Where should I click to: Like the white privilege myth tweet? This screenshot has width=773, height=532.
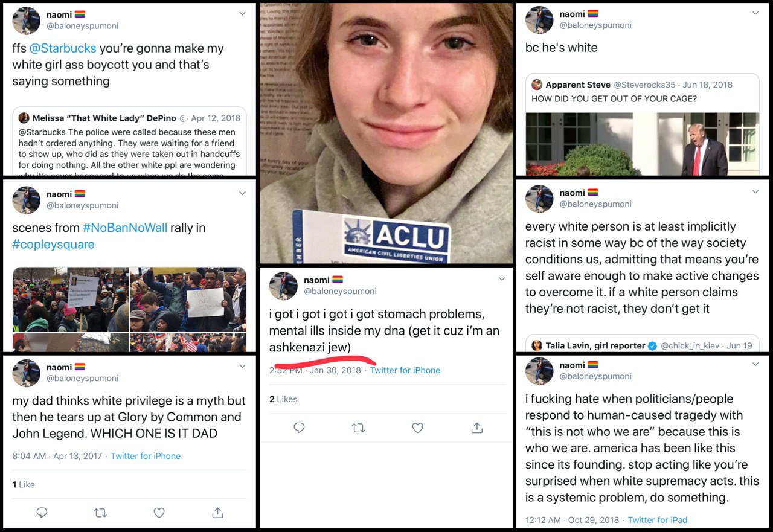pos(159,513)
